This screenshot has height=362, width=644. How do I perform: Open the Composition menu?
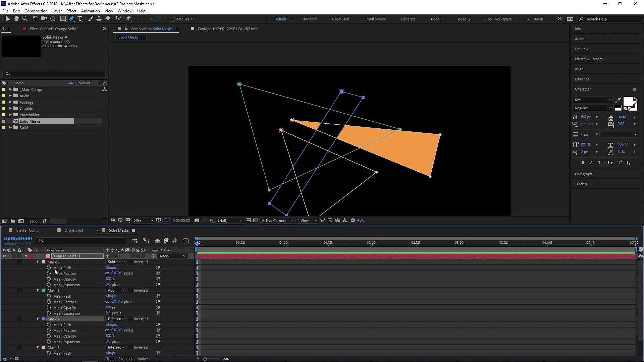(36, 11)
